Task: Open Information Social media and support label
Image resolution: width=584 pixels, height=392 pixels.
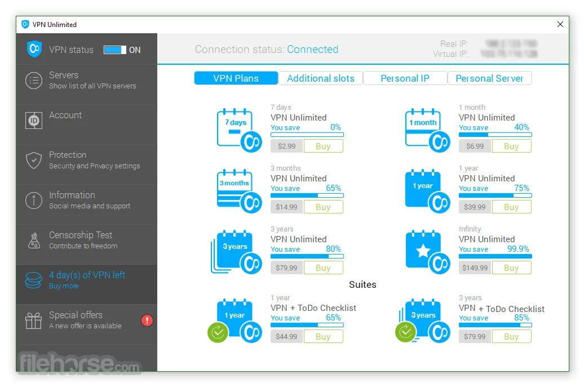Action: (90, 201)
